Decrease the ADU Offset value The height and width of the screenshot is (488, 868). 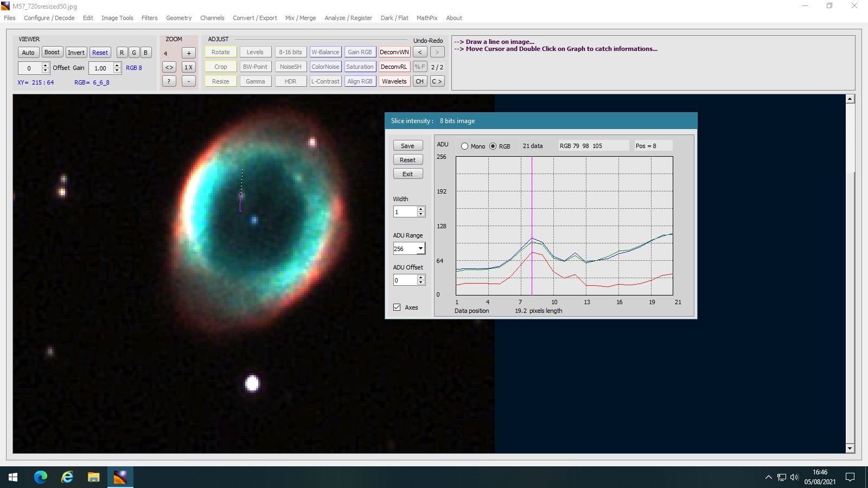421,282
